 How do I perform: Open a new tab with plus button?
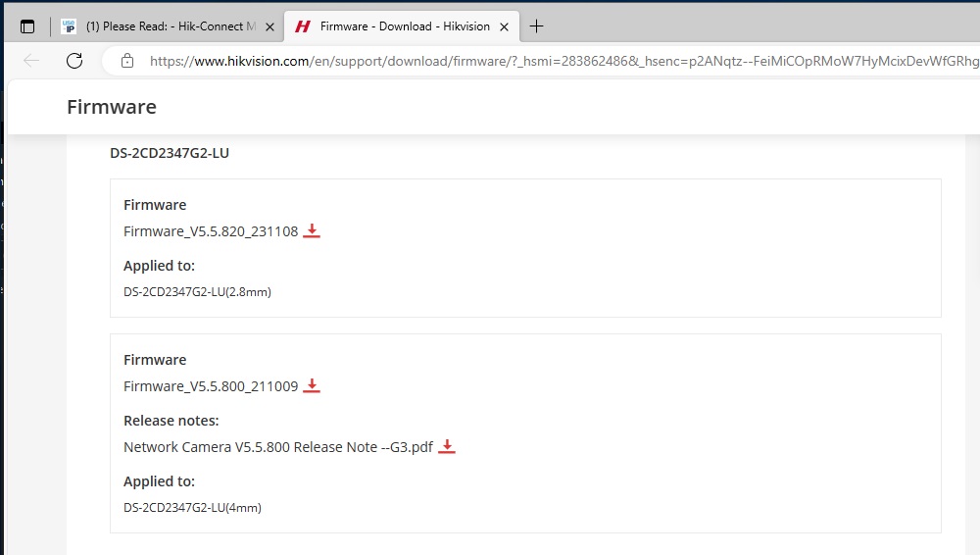pyautogui.click(x=536, y=26)
